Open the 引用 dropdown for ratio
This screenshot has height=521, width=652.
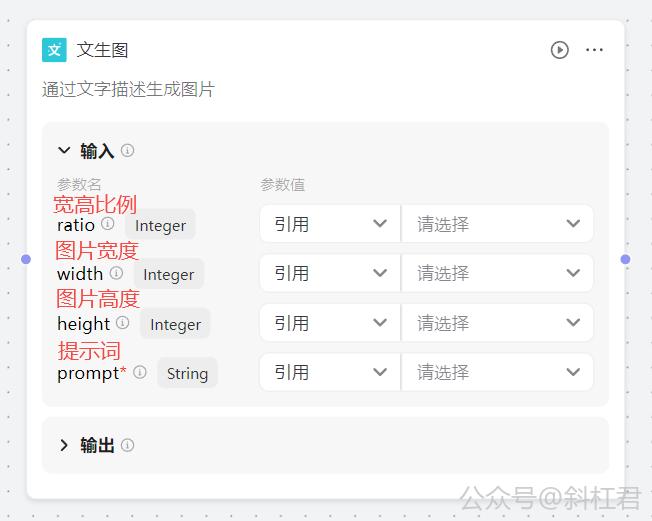(330, 224)
